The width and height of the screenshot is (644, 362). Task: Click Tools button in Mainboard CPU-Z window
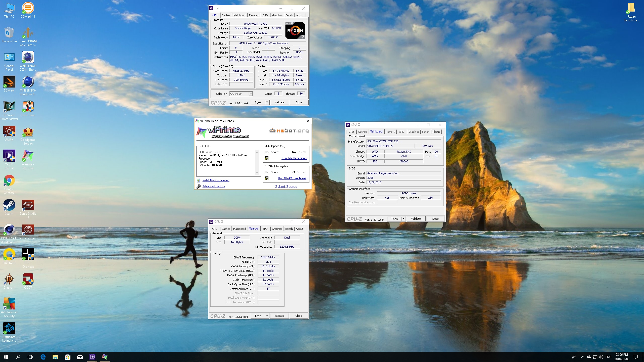point(394,219)
